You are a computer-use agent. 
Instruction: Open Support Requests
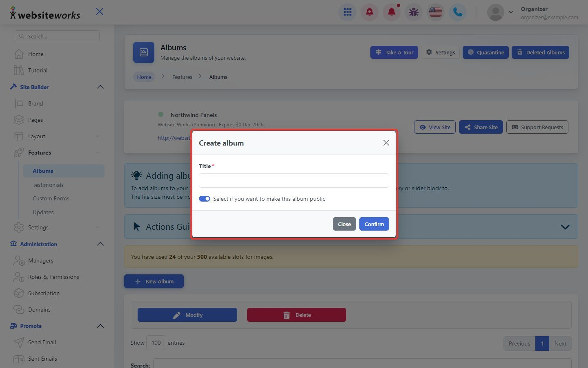(537, 127)
